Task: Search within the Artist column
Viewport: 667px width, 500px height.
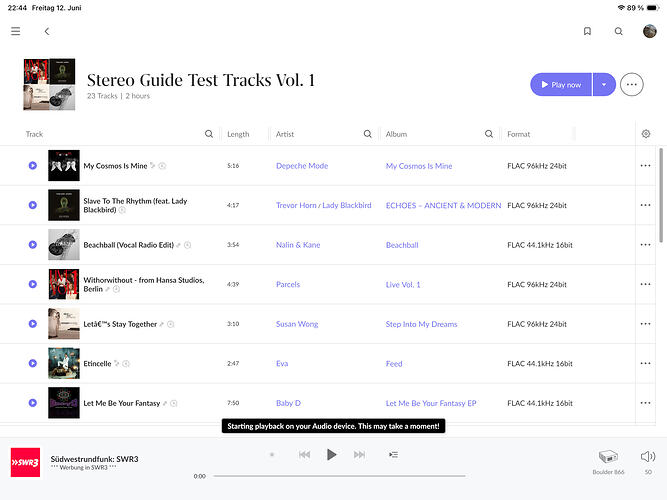Action: [x=368, y=134]
